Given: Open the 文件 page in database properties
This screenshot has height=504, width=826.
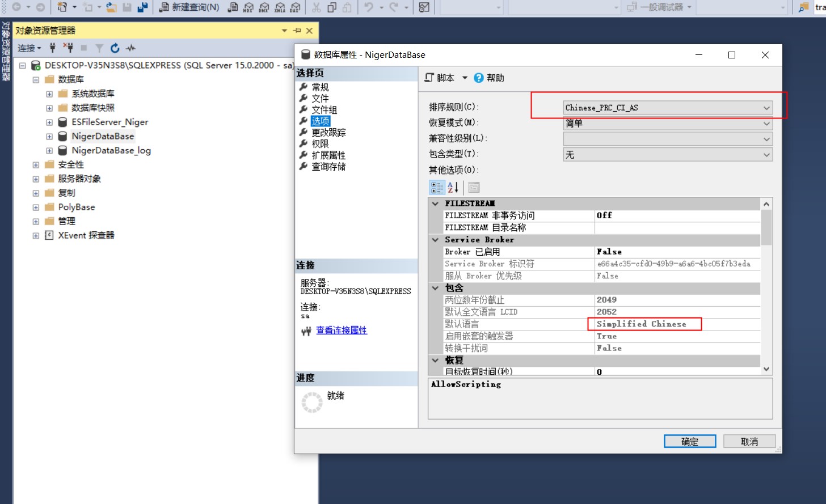Looking at the screenshot, I should point(320,99).
